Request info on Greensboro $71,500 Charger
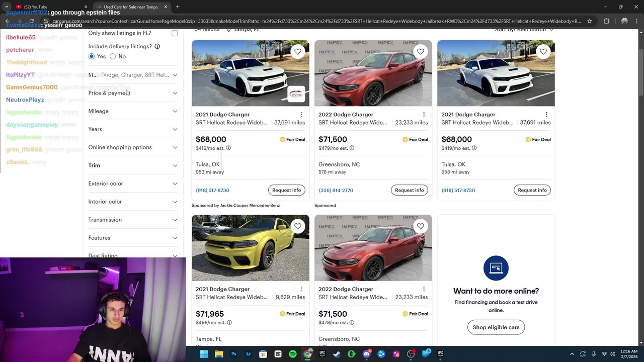 tap(410, 190)
